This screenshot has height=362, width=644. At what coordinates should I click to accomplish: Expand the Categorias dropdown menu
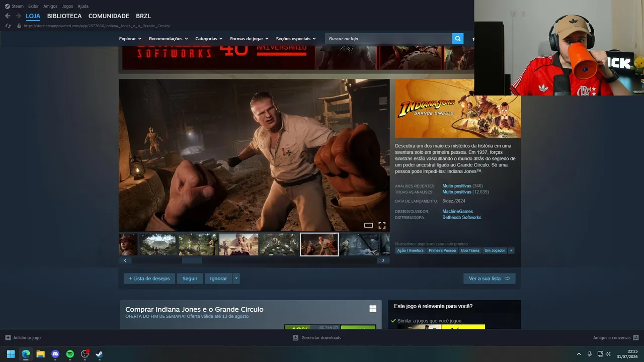click(209, 39)
